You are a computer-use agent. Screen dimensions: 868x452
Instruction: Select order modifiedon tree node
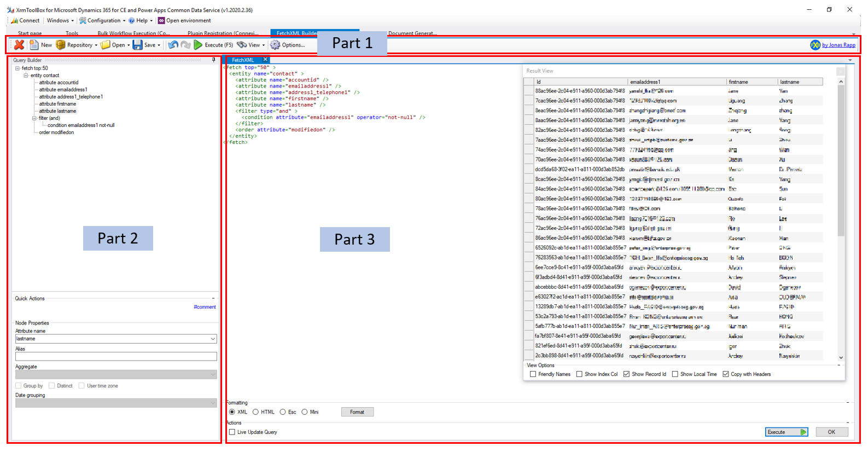pyautogui.click(x=56, y=132)
